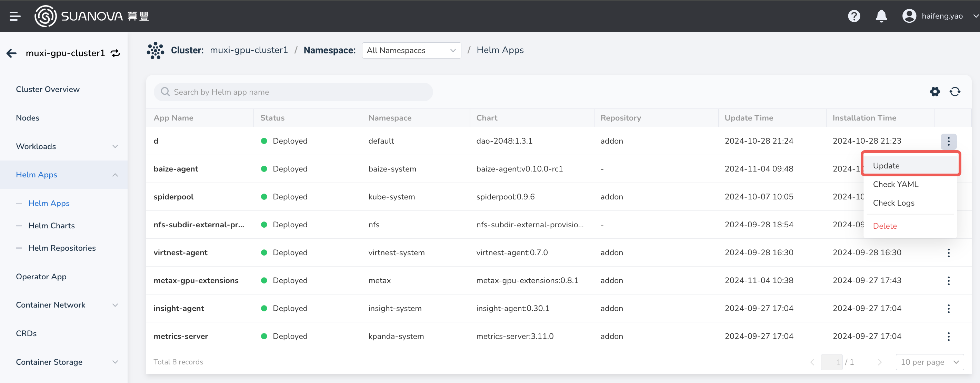The width and height of the screenshot is (980, 383).
Task: Open actions menu for metax-gpu-extensions row
Action: coord(948,281)
